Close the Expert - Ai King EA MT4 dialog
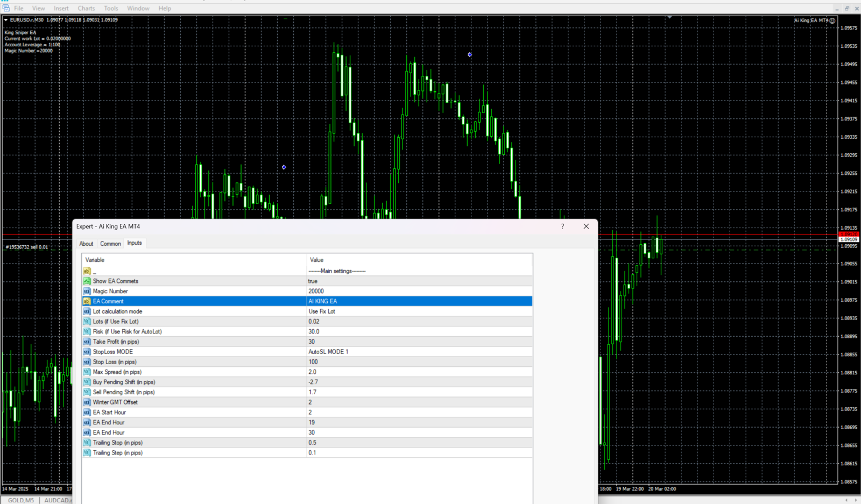The width and height of the screenshot is (861, 504). point(586,226)
